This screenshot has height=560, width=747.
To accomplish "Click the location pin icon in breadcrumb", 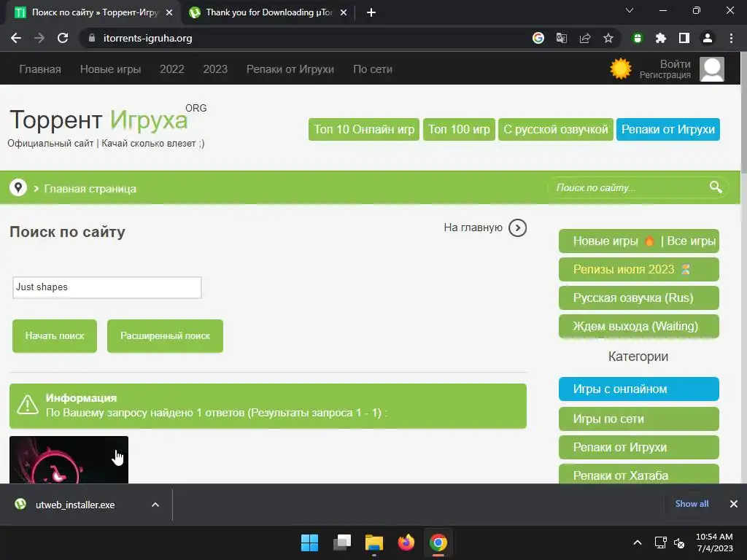I will click(18, 187).
